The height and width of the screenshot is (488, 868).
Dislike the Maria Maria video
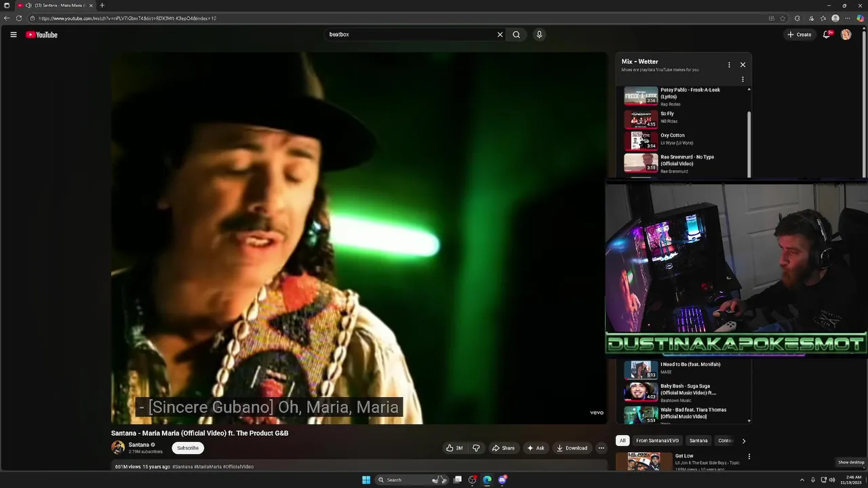click(x=476, y=448)
